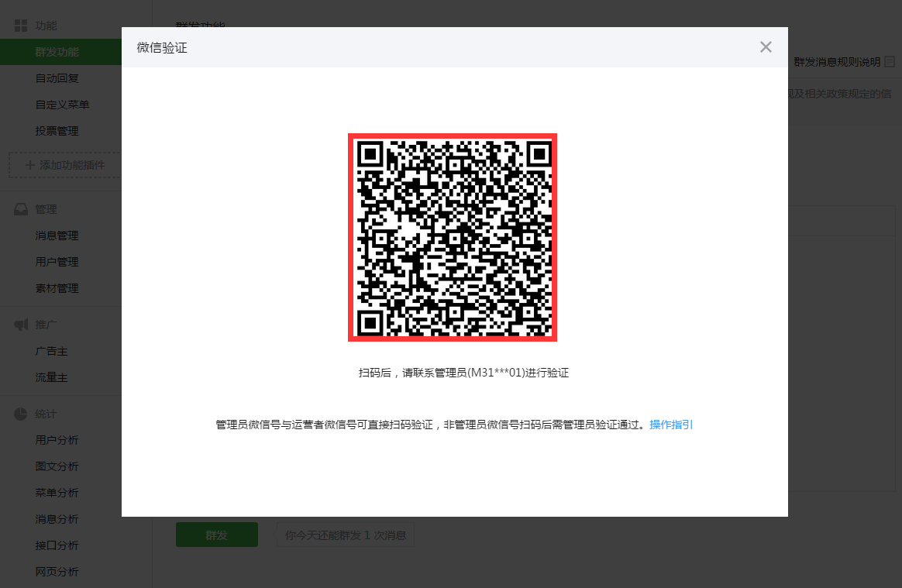This screenshot has height=588, width=902.
Task: Open 自动回复 settings
Action: click(x=58, y=77)
